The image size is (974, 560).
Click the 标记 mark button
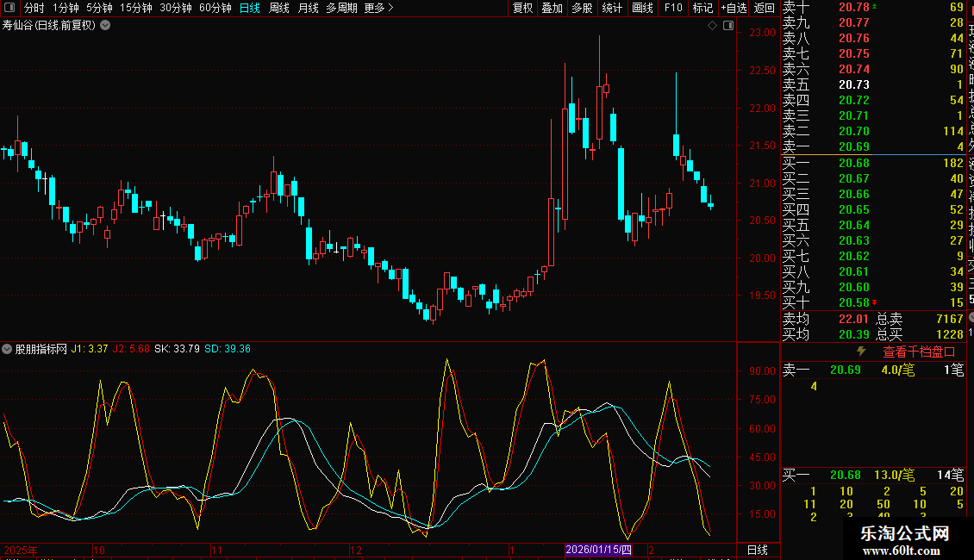pyautogui.click(x=702, y=8)
